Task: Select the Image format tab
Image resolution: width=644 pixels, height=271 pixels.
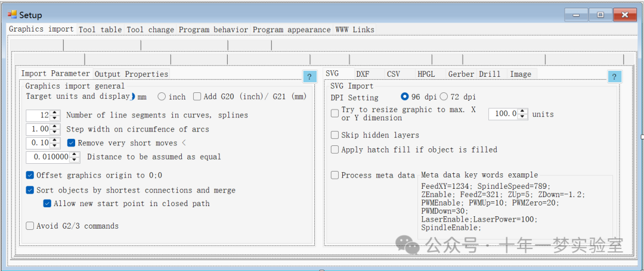Action: tap(521, 74)
